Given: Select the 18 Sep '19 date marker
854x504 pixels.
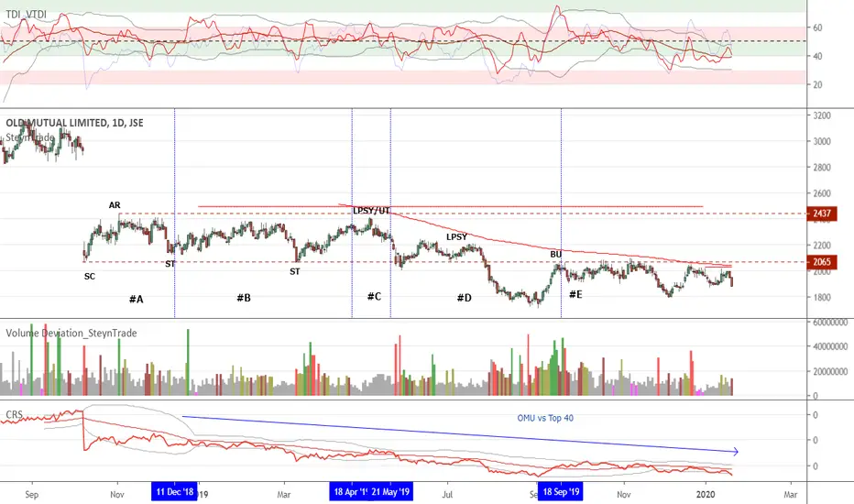Looking at the screenshot, I should (561, 491).
